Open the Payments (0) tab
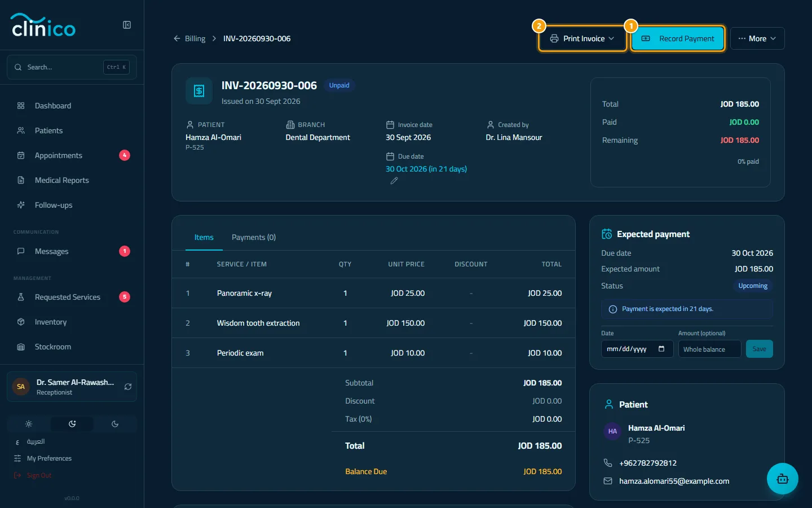The width and height of the screenshot is (812, 508). coord(254,237)
